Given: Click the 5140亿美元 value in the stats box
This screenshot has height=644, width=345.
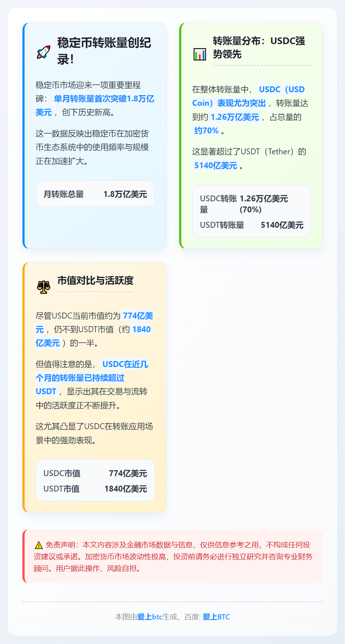Looking at the screenshot, I should point(282,225).
